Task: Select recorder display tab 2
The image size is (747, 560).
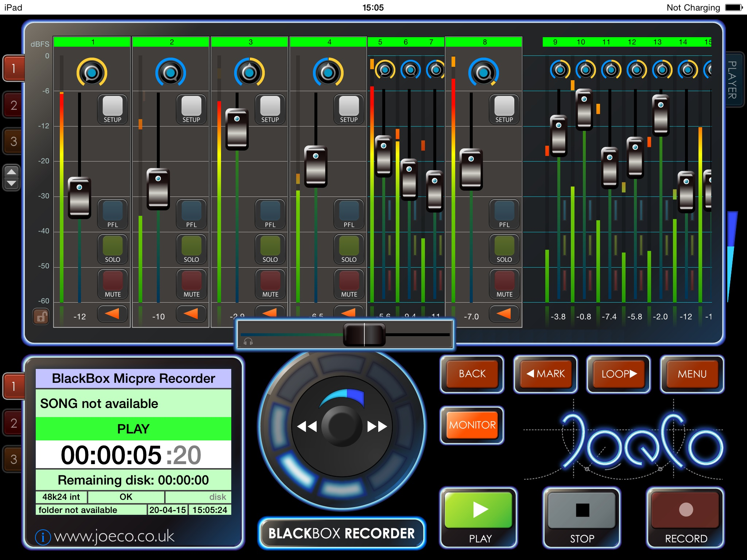Action: tap(13, 423)
